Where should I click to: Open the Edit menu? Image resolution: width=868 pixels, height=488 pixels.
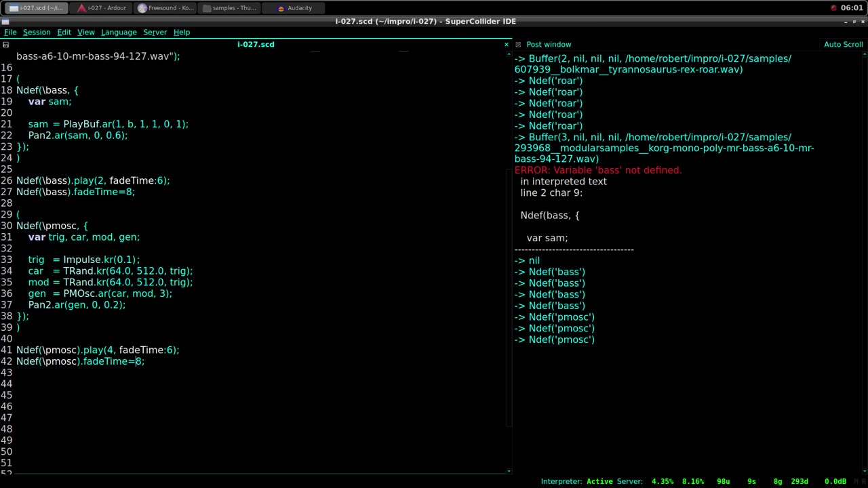(64, 32)
